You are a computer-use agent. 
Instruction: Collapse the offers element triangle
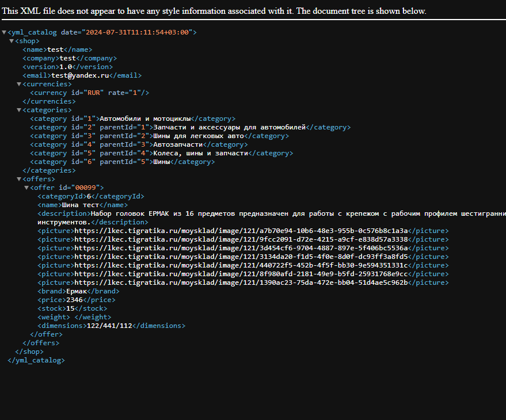[x=19, y=179]
